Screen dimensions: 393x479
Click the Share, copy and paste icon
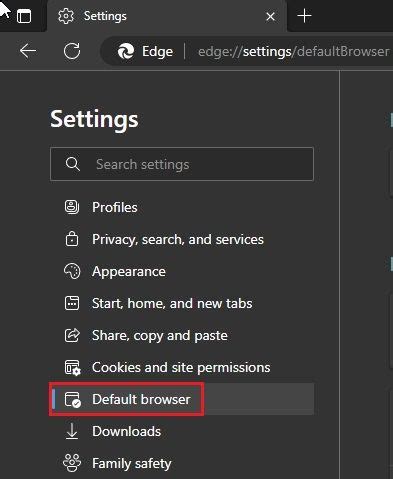72,335
